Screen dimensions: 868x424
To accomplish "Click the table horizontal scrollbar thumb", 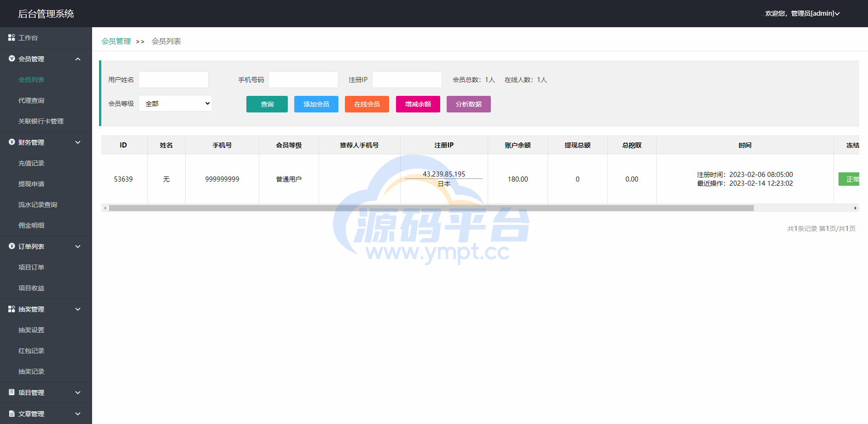I will coord(431,208).
